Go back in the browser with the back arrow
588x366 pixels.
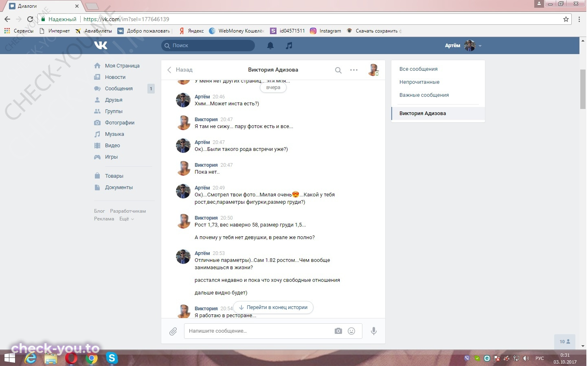click(7, 19)
